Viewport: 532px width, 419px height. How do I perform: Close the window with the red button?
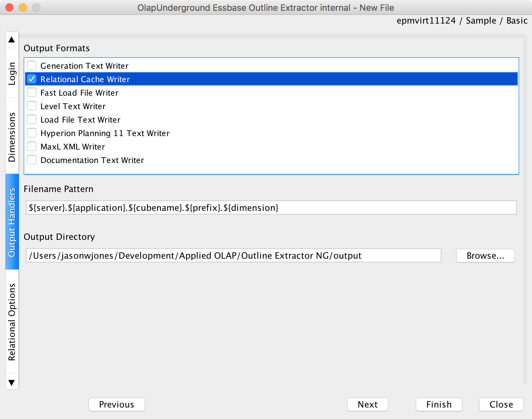coord(9,7)
